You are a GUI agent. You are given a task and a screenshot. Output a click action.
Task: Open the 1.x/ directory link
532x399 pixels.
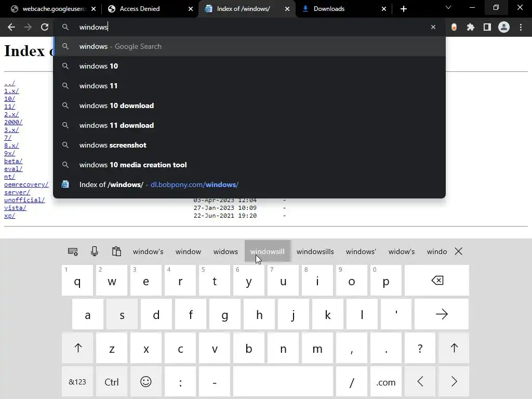pos(11,91)
